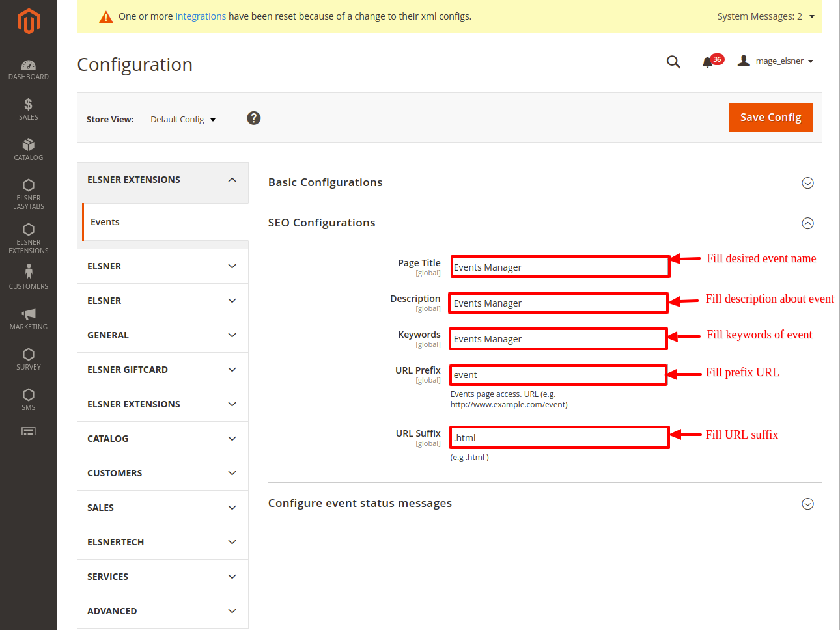Select the Events tab item
Screen dimensions: 840x630
click(x=105, y=222)
